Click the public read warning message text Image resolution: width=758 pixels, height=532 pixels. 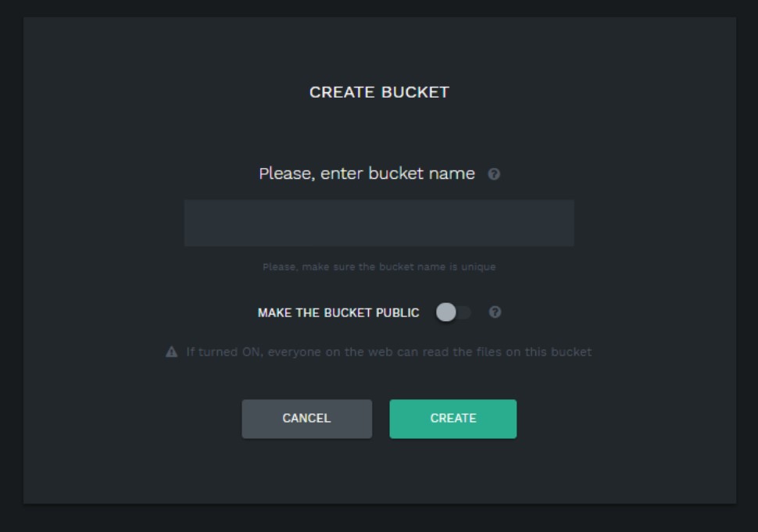tap(388, 352)
